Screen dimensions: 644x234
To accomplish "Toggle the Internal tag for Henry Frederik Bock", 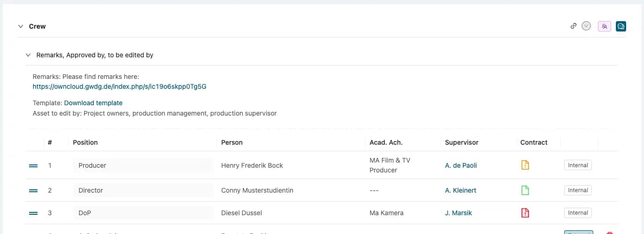I will coord(578,165).
